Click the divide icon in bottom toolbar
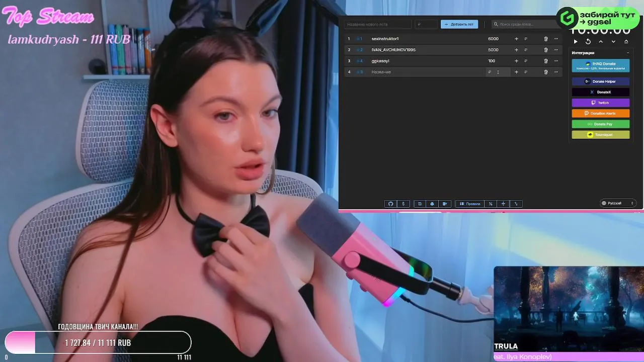 503,204
